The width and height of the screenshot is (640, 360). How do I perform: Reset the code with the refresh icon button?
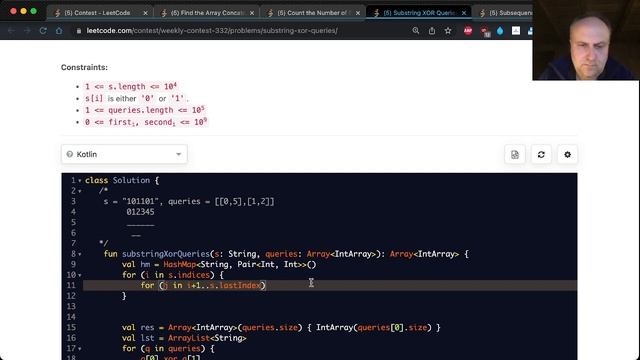tap(541, 155)
